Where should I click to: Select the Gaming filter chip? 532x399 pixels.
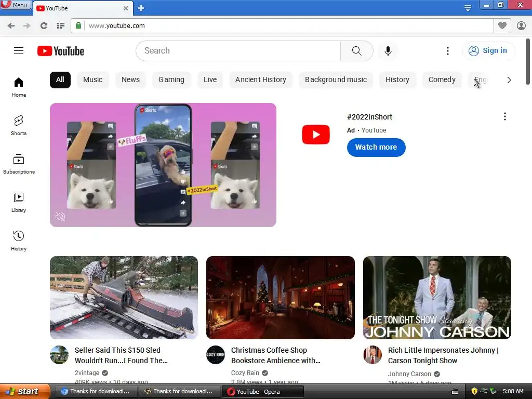coord(171,79)
